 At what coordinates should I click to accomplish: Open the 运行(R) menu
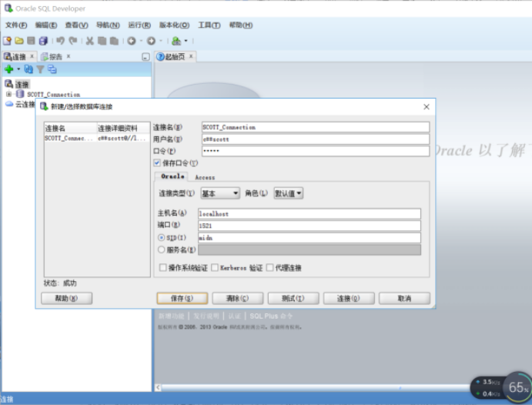pos(139,25)
